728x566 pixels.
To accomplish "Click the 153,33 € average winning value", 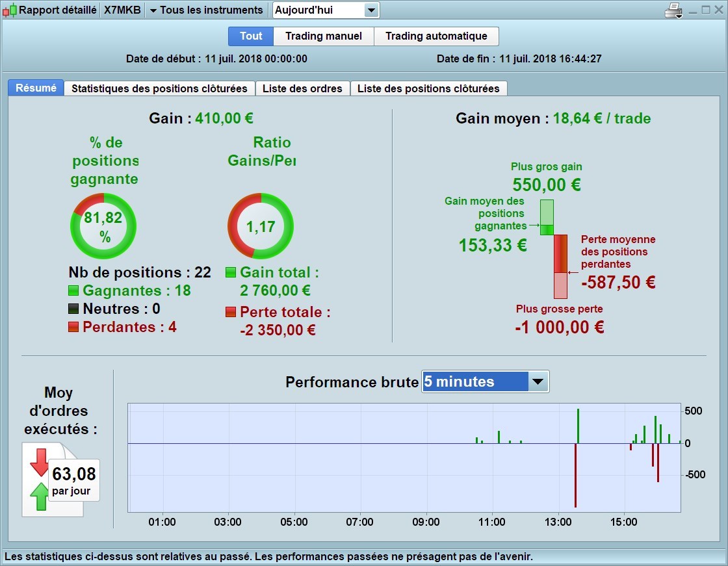I will click(x=493, y=245).
